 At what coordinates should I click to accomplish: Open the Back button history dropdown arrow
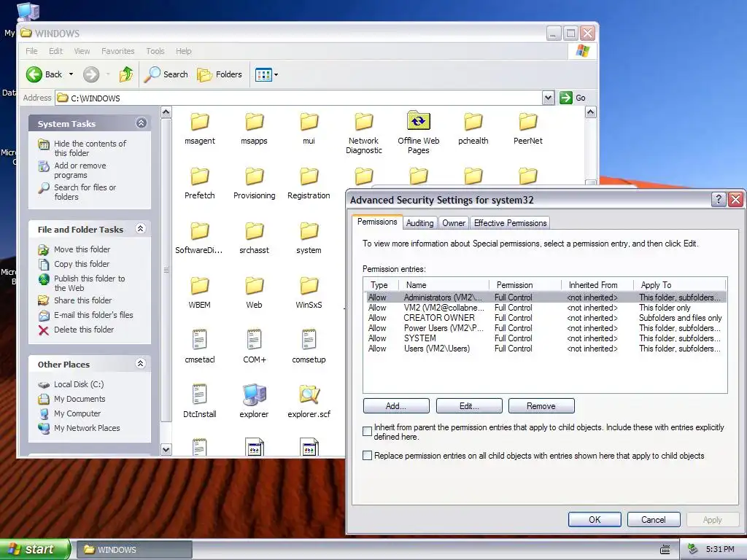click(x=71, y=74)
